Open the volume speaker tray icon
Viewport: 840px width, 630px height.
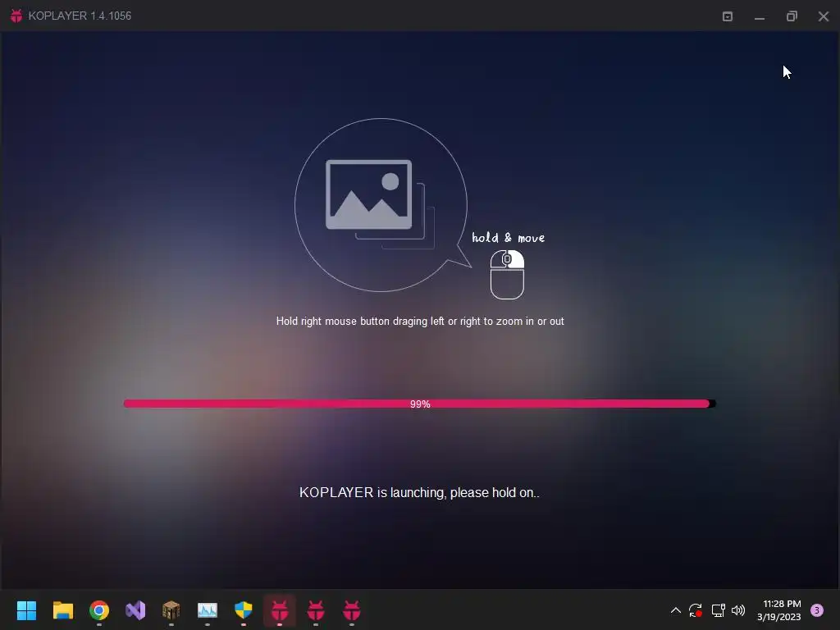point(738,610)
